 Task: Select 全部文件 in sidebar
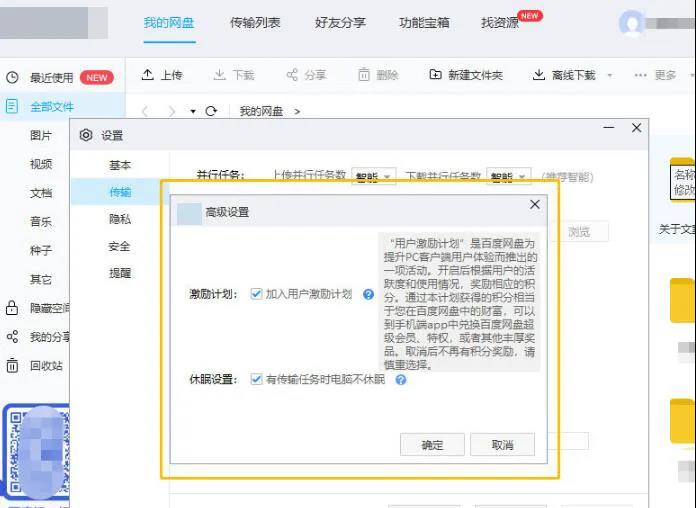point(52,107)
